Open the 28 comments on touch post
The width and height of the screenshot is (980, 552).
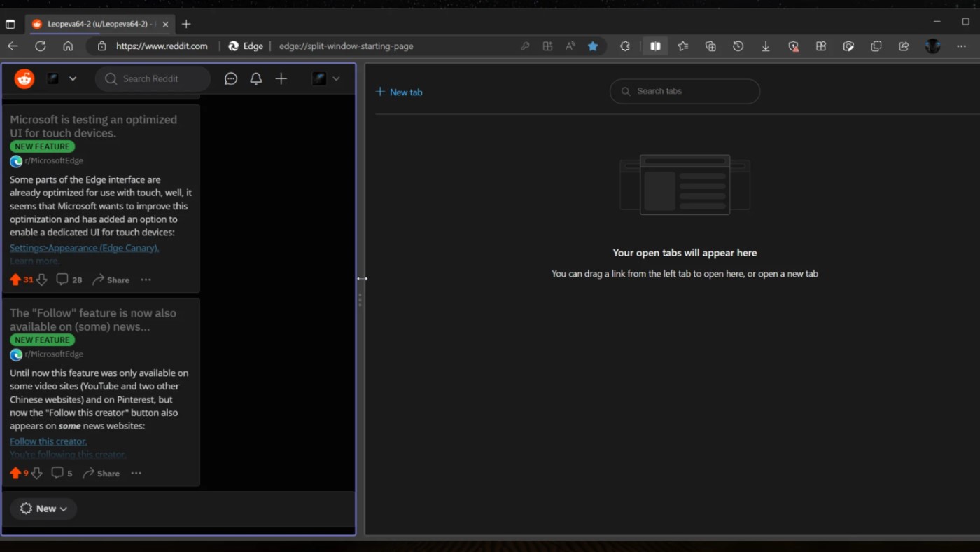pos(69,280)
